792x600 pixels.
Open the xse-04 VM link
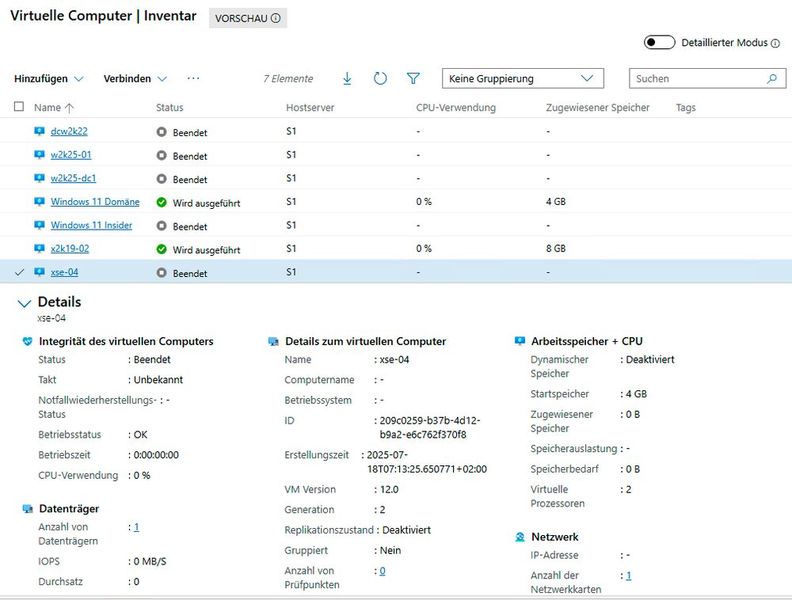click(x=64, y=272)
